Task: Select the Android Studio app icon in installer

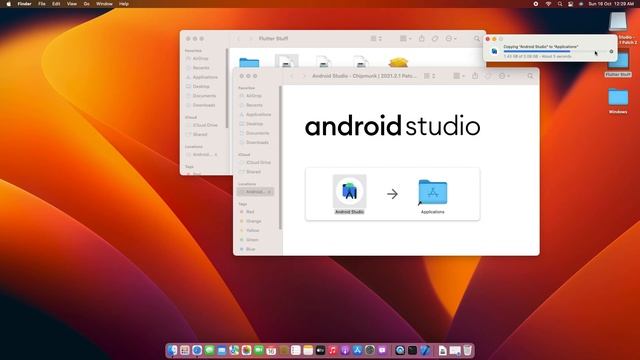Action: coord(349,191)
